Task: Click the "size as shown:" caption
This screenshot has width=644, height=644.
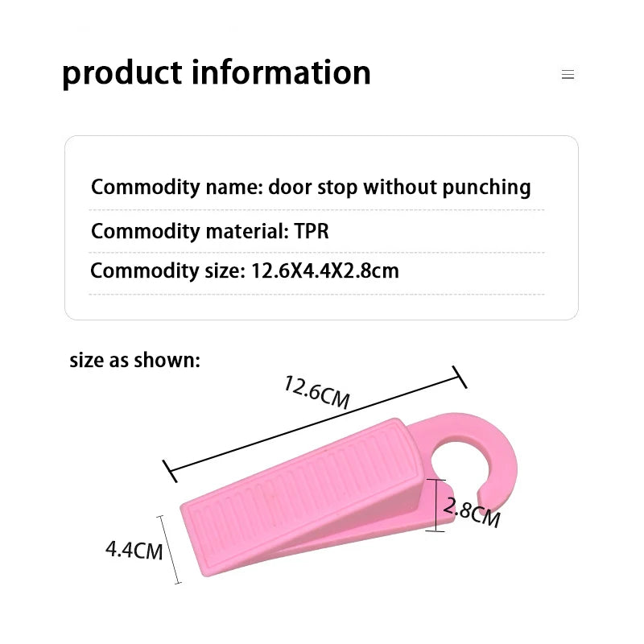Action: 134,360
